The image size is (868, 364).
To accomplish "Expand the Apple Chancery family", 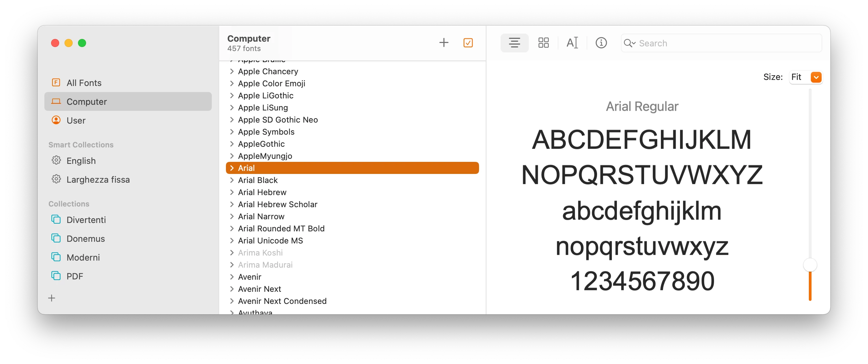I will (x=232, y=72).
